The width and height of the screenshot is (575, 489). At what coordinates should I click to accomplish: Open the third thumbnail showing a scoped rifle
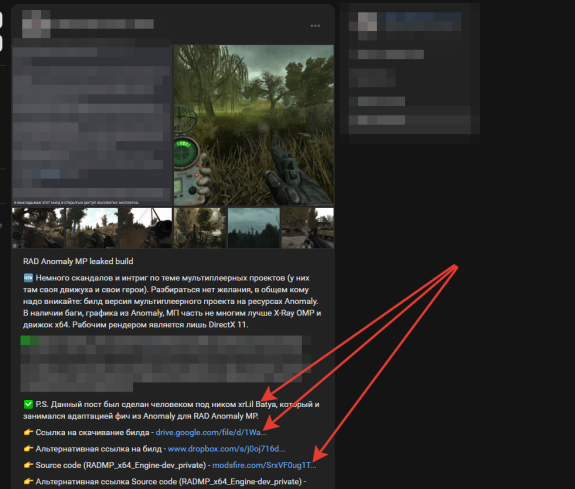pos(146,228)
